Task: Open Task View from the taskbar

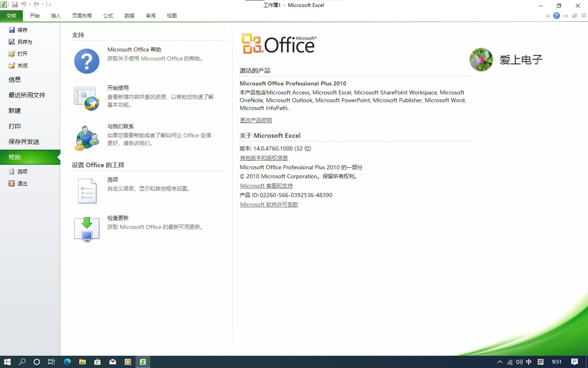Action: [x=51, y=362]
